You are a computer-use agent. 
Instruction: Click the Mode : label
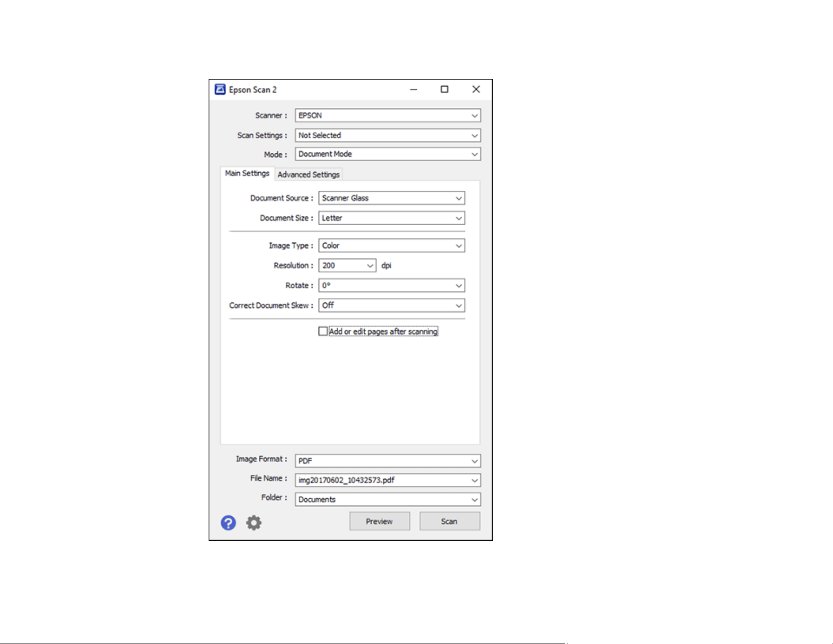point(275,155)
